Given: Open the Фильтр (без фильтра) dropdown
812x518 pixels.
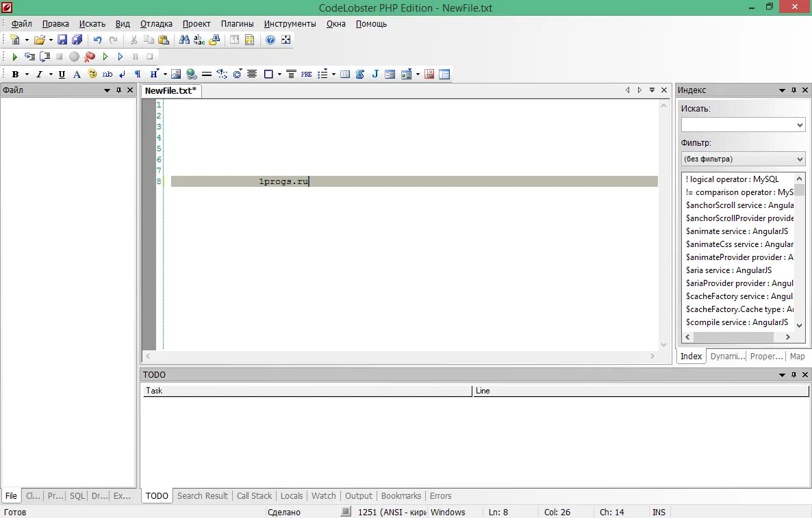Looking at the screenshot, I should coord(800,159).
